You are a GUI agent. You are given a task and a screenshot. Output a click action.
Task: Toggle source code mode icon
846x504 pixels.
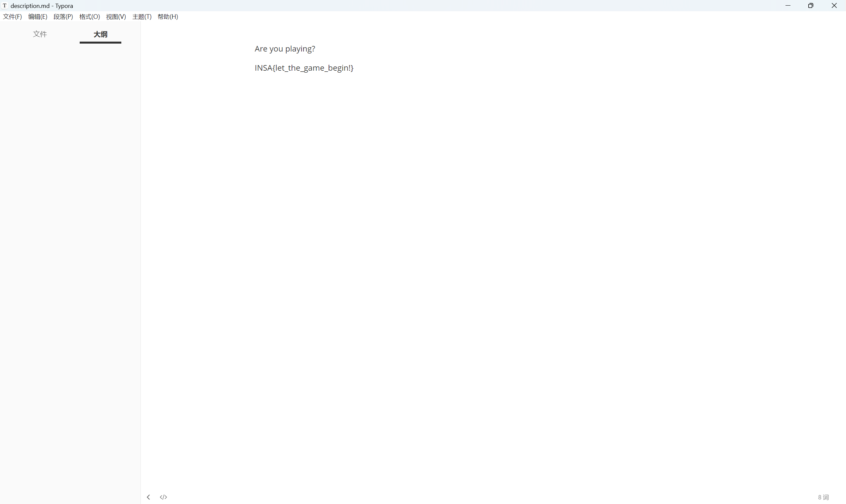pos(164,497)
